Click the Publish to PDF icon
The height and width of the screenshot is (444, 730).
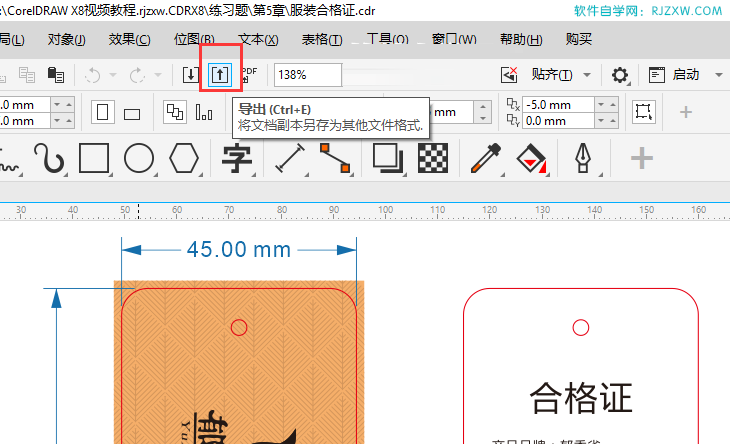coord(250,74)
